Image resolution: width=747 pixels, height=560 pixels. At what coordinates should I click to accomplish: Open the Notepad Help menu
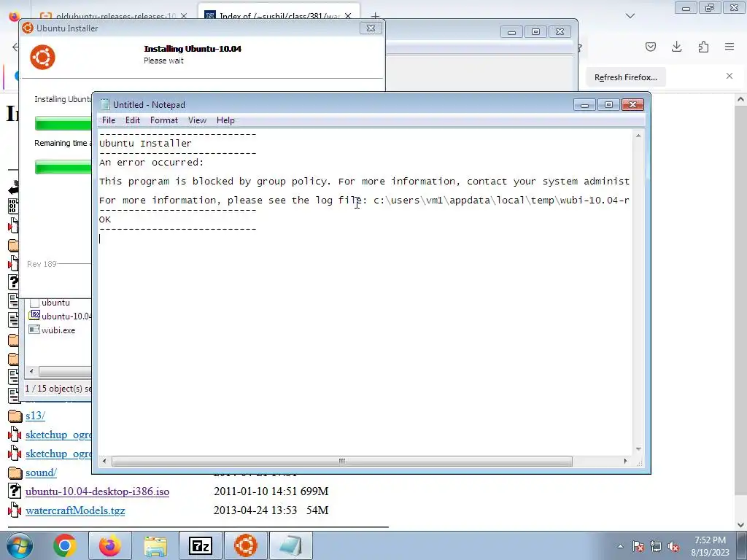pos(225,120)
